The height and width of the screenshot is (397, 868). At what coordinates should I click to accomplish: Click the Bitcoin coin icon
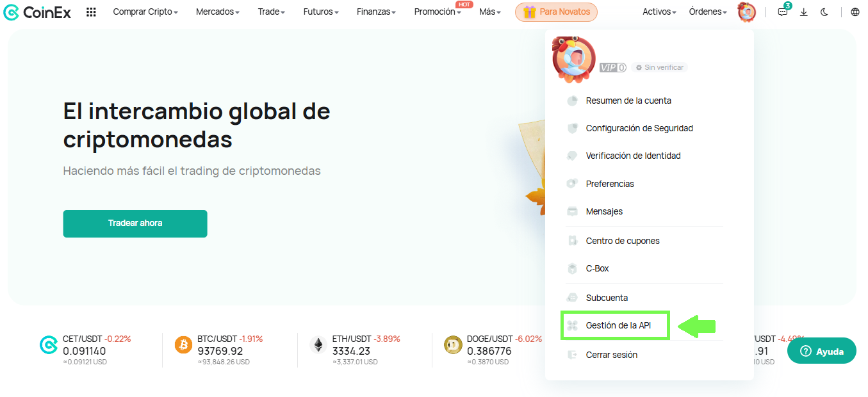point(183,345)
